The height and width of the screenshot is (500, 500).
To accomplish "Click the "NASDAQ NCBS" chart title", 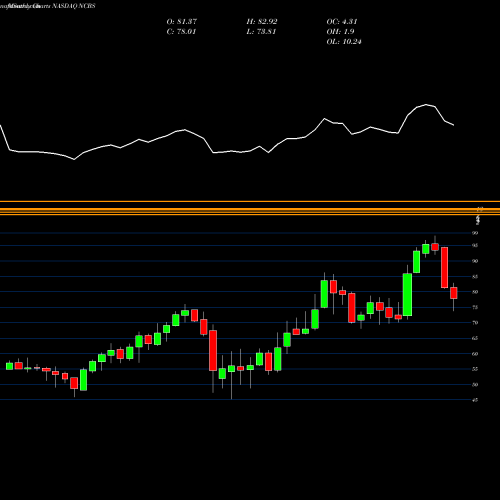I will click(x=73, y=6).
